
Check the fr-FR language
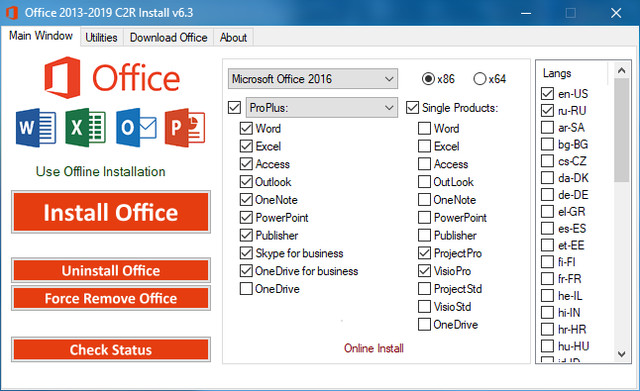point(547,279)
